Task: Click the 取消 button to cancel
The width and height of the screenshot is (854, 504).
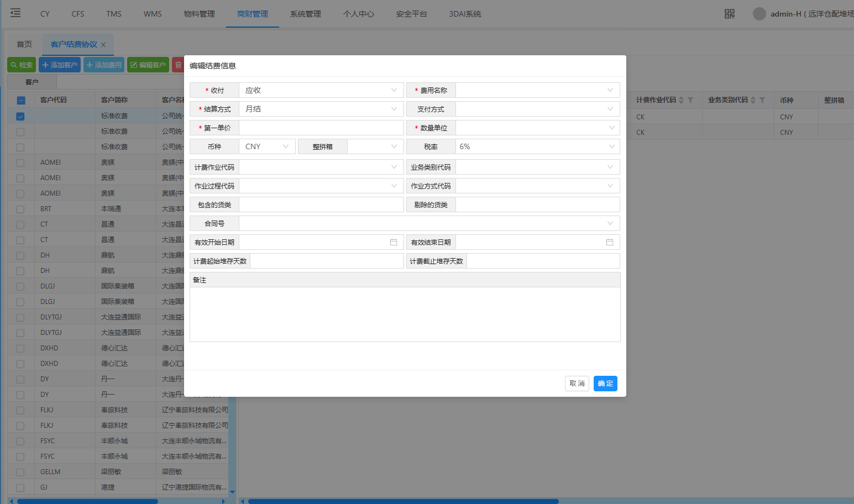Action: [x=577, y=384]
